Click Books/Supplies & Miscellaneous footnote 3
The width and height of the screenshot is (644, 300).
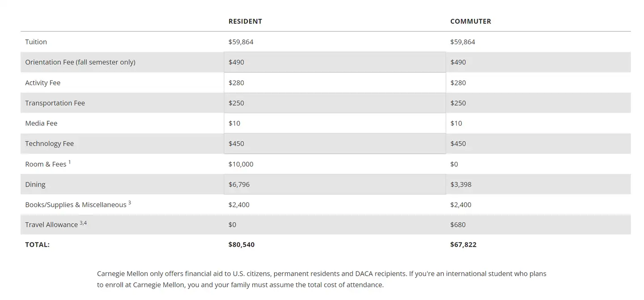tap(130, 203)
